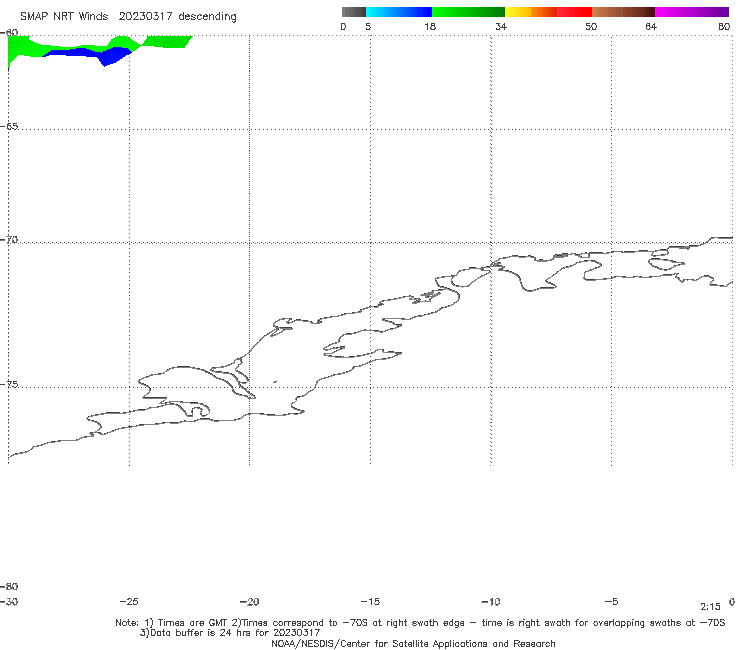Click the magenta-purple segment of the color bar
Viewport: 740px width, 650px height.
[691, 12]
